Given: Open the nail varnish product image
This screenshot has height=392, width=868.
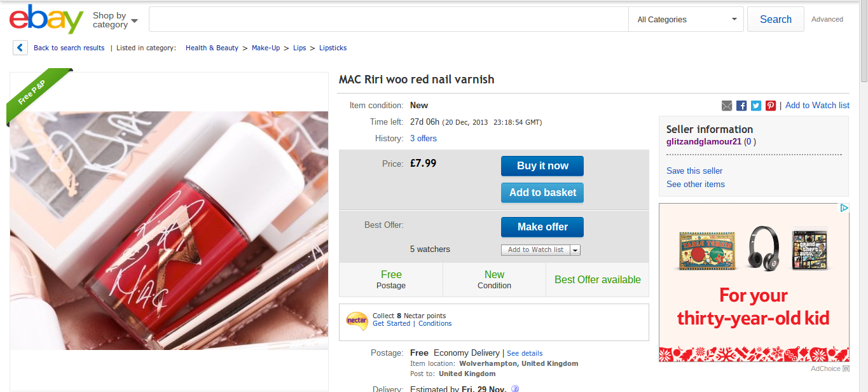Looking at the screenshot, I should [169, 230].
